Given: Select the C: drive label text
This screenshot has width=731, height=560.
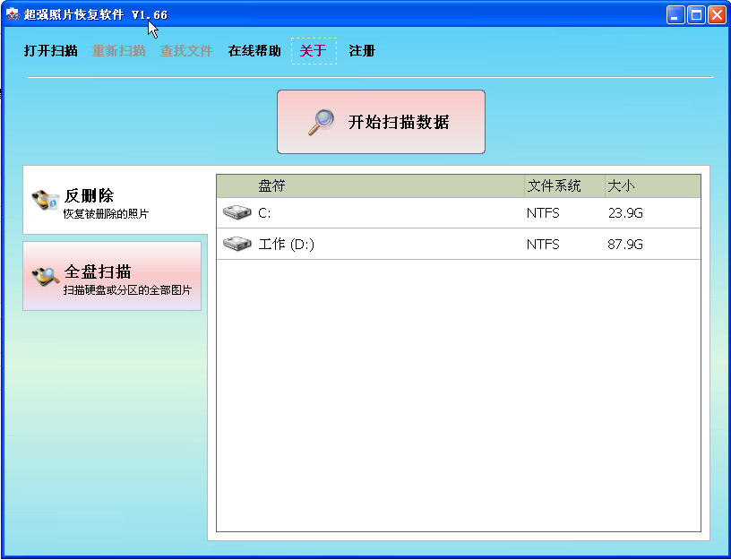Looking at the screenshot, I should pyautogui.click(x=264, y=213).
